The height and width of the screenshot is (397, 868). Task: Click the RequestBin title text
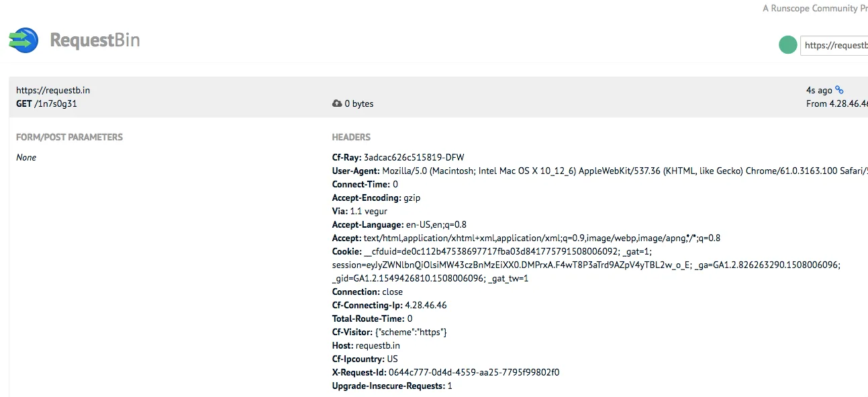(x=95, y=40)
